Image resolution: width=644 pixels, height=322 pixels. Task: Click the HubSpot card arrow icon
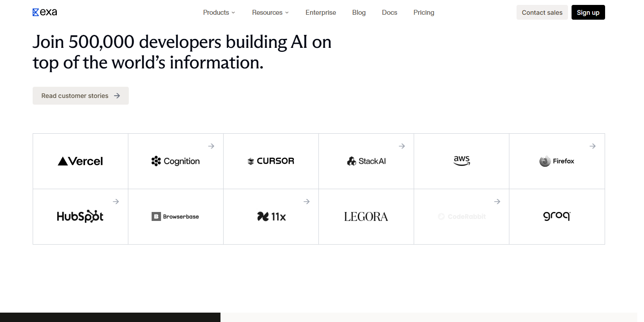pos(116,202)
